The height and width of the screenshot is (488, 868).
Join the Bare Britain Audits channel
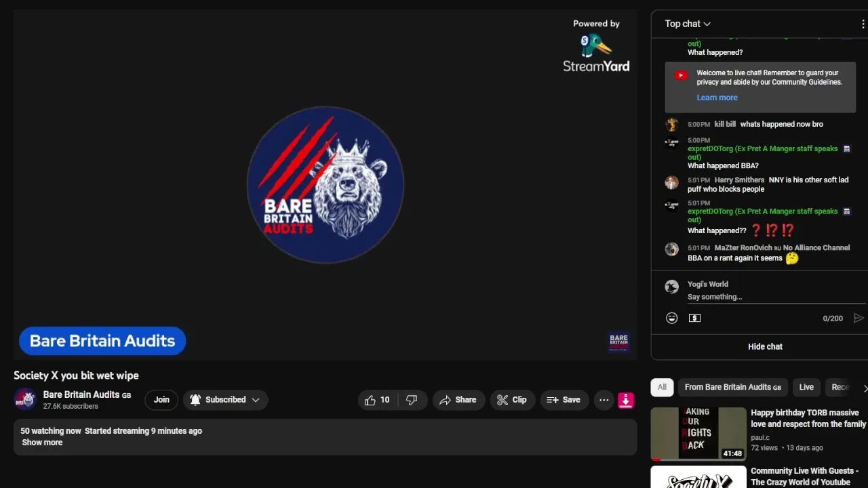coord(161,400)
